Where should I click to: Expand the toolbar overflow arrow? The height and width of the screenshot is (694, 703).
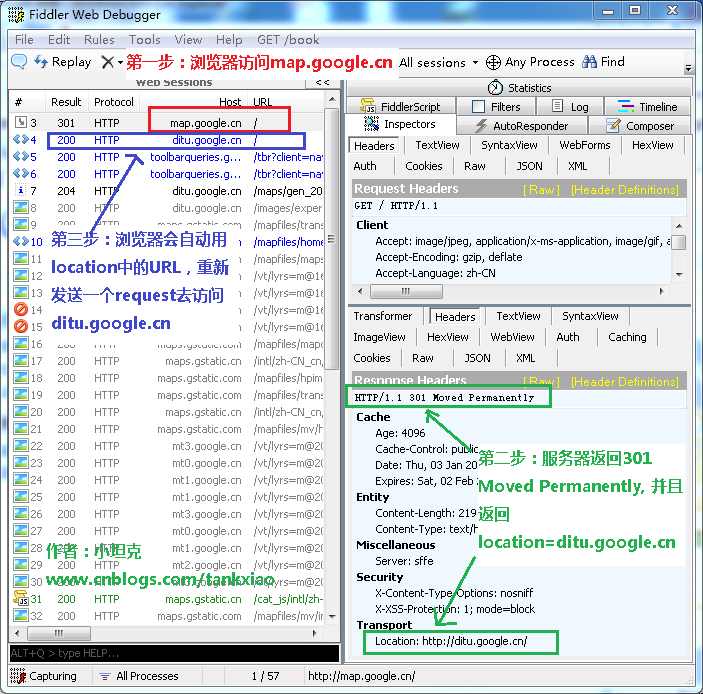[x=689, y=68]
